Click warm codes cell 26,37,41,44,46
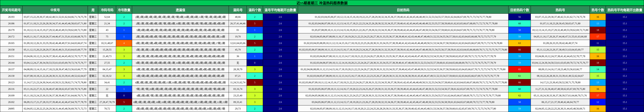 pyautogui.click(x=238, y=23)
